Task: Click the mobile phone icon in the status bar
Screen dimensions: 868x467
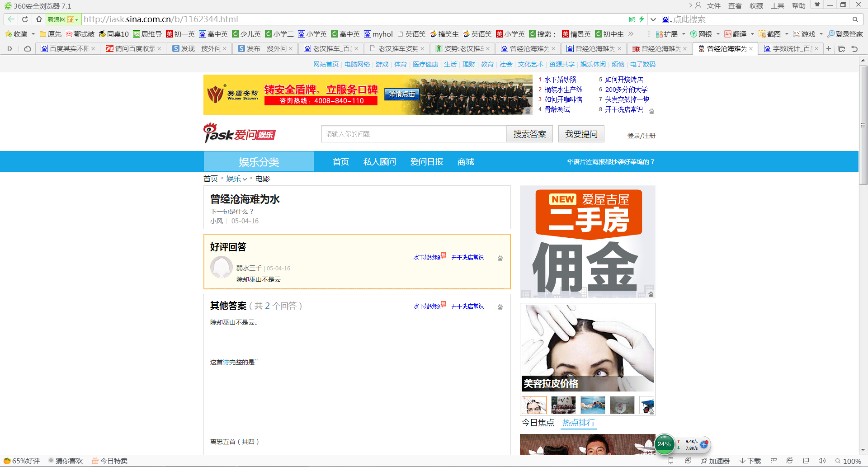Action: pyautogui.click(x=671, y=461)
